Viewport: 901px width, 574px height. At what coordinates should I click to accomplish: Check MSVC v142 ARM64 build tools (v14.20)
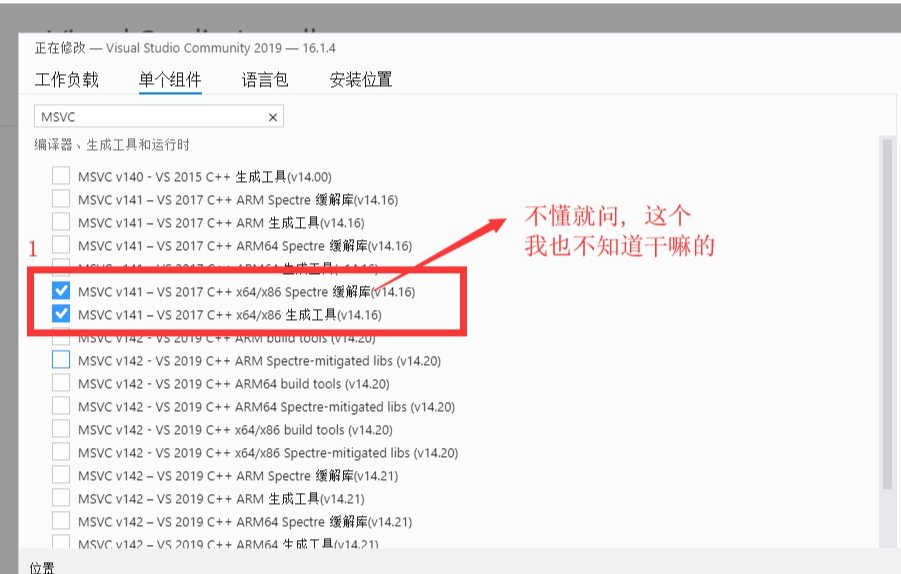61,383
